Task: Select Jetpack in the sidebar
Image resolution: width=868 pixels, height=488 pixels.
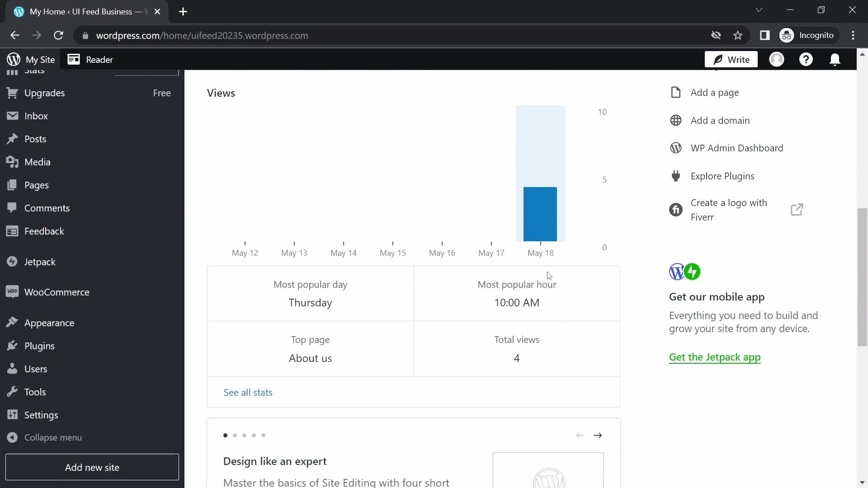Action: (x=40, y=262)
